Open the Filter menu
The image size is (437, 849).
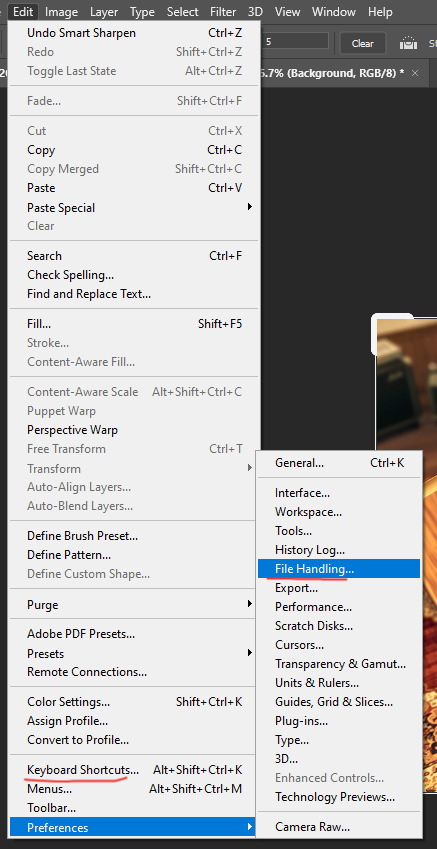click(223, 11)
